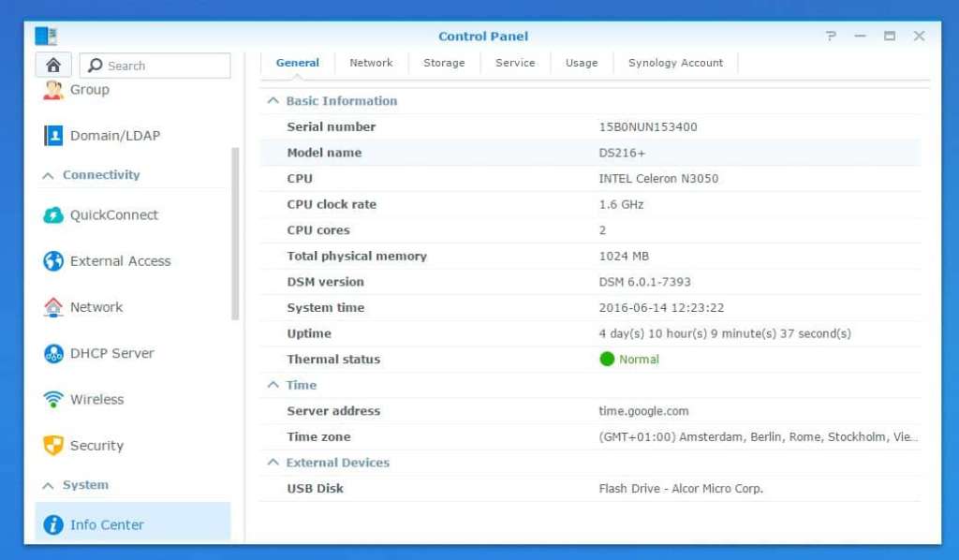
Task: Open the DHCP Server icon
Action: tap(53, 353)
